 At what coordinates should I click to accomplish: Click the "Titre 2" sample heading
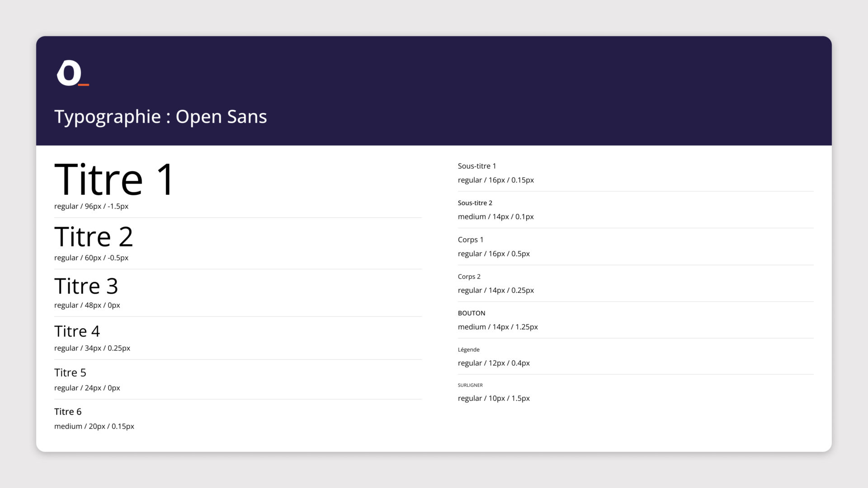[x=94, y=237]
